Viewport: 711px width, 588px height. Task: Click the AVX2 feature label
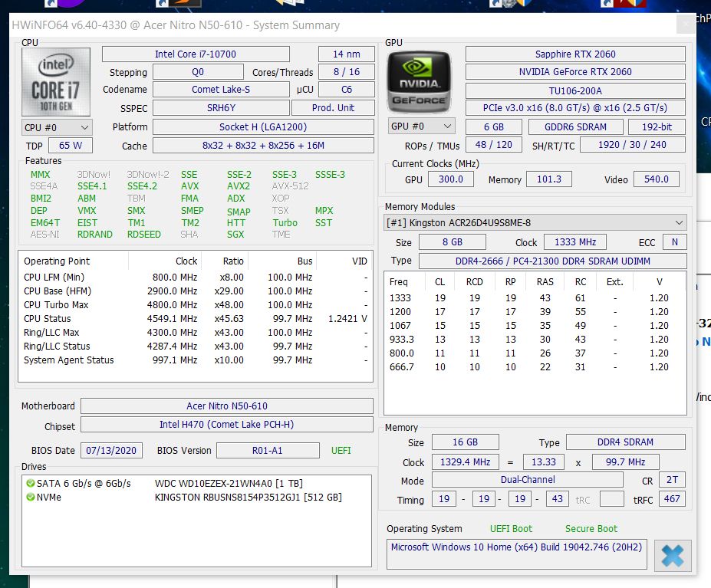(x=239, y=186)
